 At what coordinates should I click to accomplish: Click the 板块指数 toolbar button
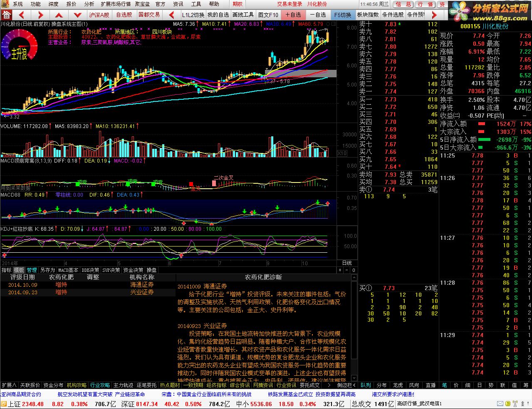click(368, 15)
